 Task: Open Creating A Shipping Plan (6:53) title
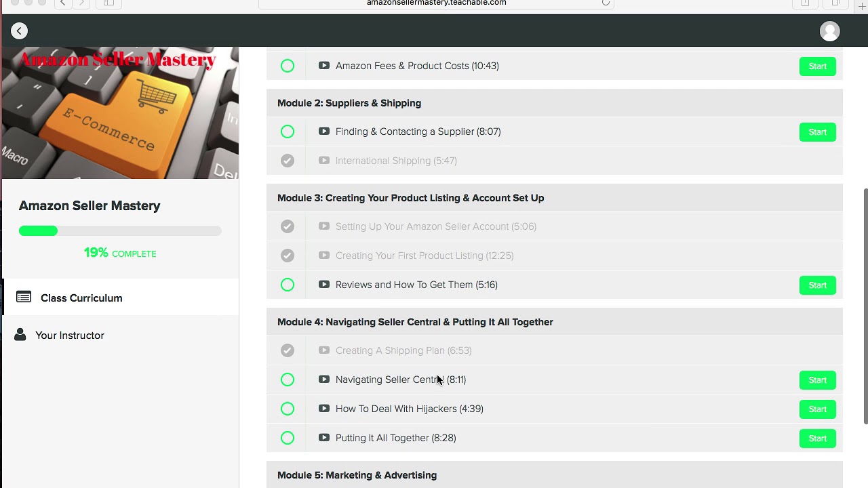403,350
